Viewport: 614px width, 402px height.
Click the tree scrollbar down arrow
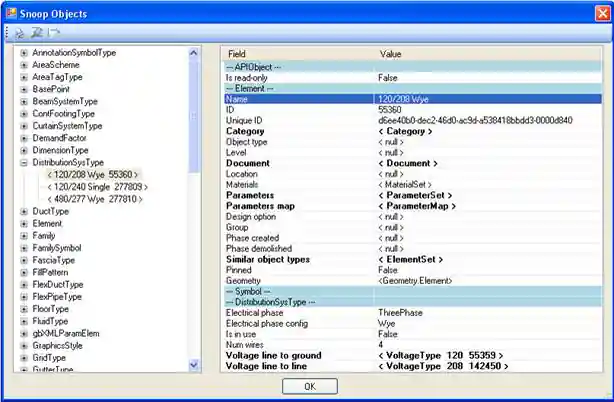click(194, 366)
